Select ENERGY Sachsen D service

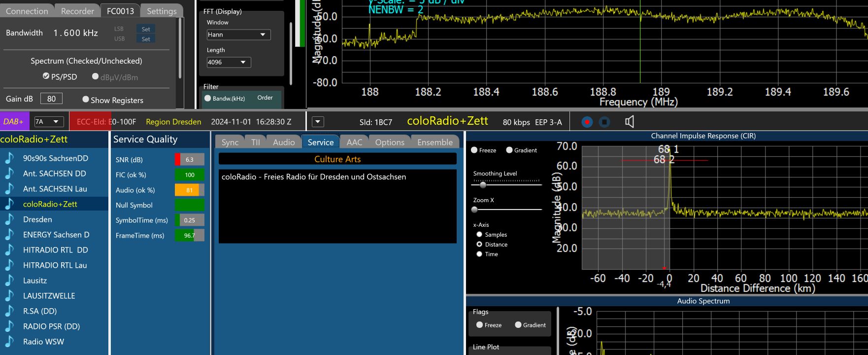pyautogui.click(x=56, y=235)
